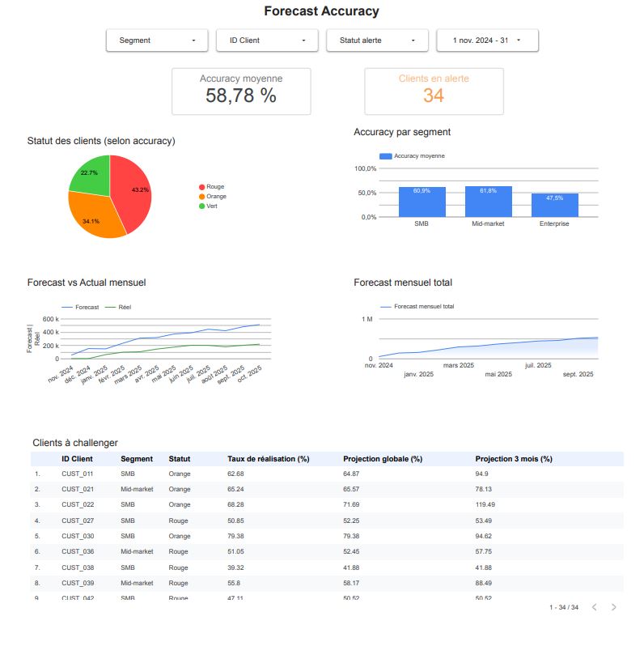Sort by Taux de réalisation (%) column
The image size is (644, 646).
coord(269,459)
